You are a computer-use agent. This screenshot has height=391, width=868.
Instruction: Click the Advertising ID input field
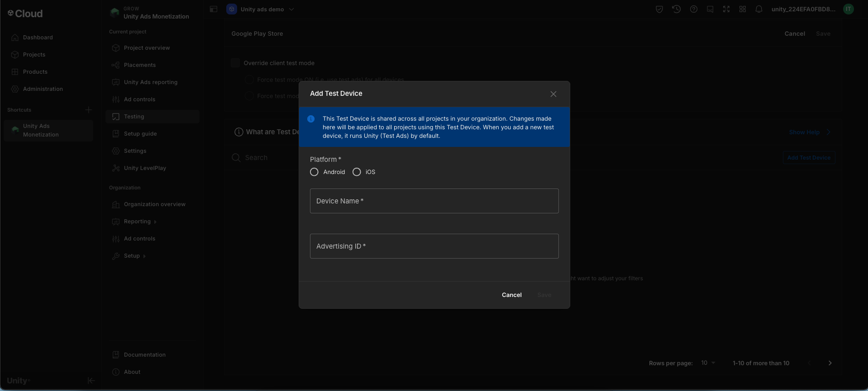point(434,246)
